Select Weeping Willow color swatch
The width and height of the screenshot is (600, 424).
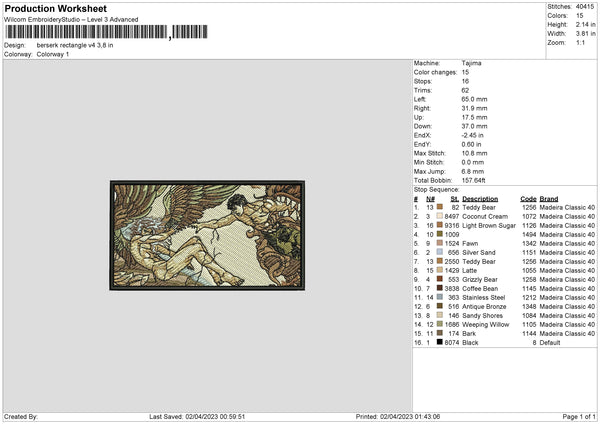pyautogui.click(x=440, y=325)
